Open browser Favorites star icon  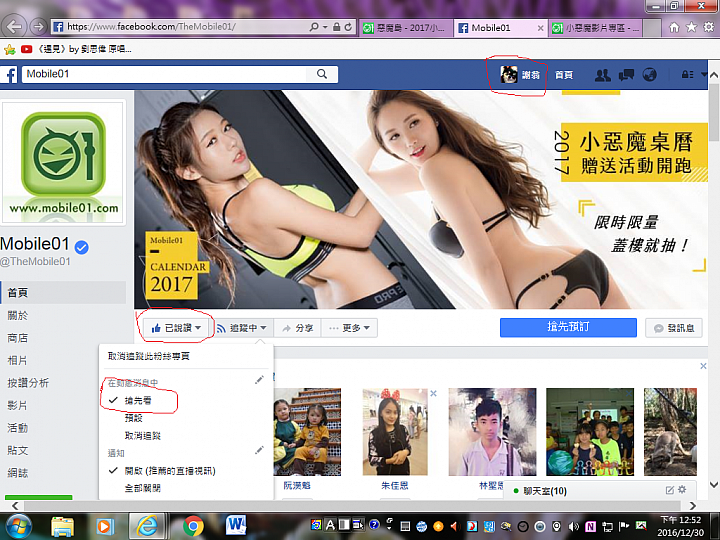click(691, 28)
